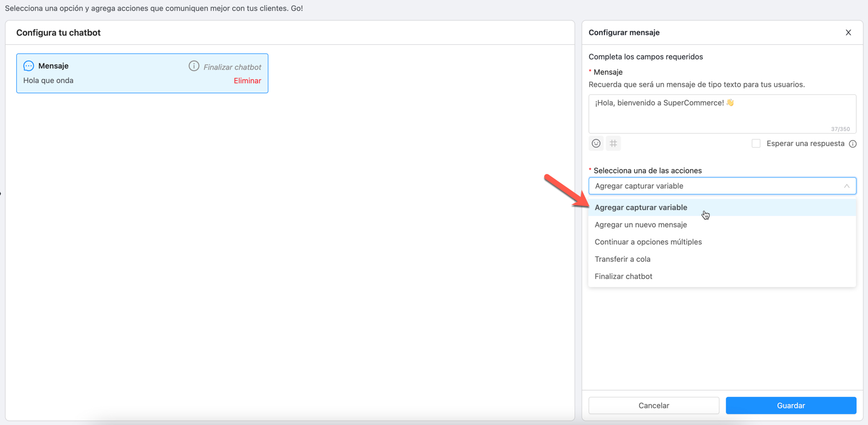This screenshot has height=425, width=868.
Task: Enable the Esperar una respuesta checkbox
Action: [x=756, y=143]
